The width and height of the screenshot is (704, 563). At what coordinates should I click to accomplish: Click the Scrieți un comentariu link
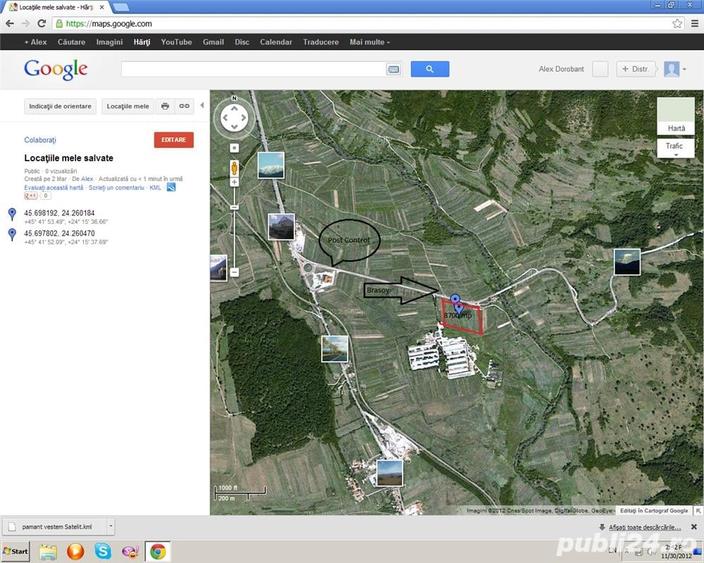116,187
